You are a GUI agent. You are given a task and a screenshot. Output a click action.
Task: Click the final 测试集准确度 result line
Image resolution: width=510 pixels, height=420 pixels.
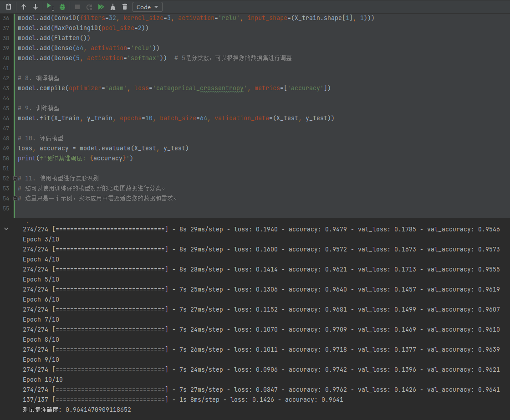(x=76, y=410)
